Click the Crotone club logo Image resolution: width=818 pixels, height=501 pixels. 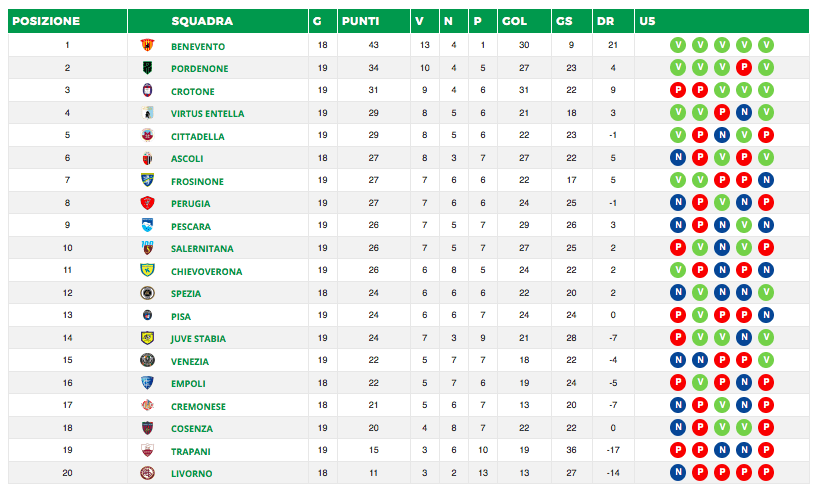click(x=148, y=91)
